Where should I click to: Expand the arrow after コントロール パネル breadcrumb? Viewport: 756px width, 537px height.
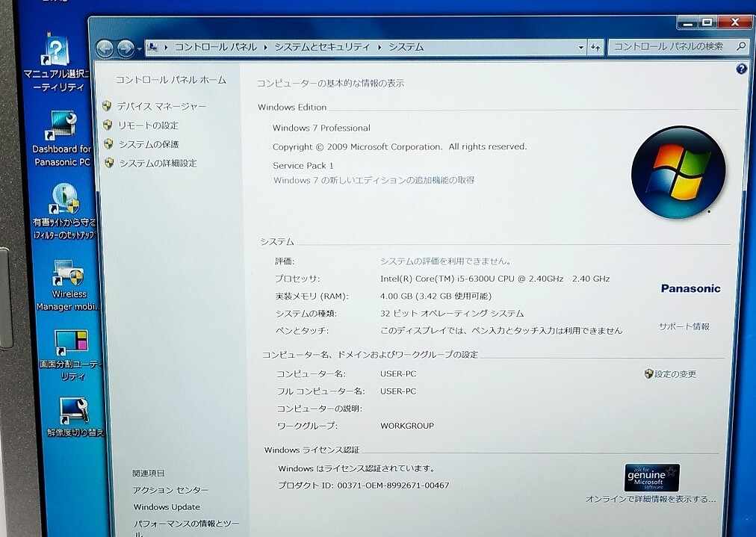[x=266, y=47]
